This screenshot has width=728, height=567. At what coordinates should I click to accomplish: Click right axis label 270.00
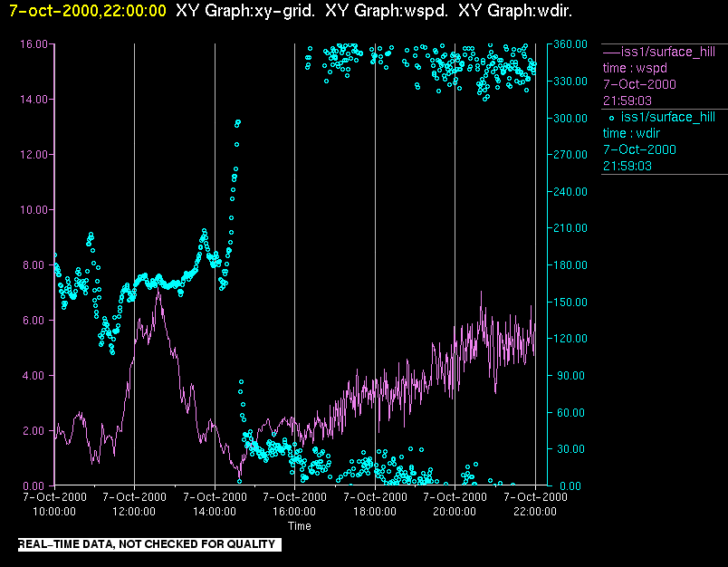click(570, 155)
